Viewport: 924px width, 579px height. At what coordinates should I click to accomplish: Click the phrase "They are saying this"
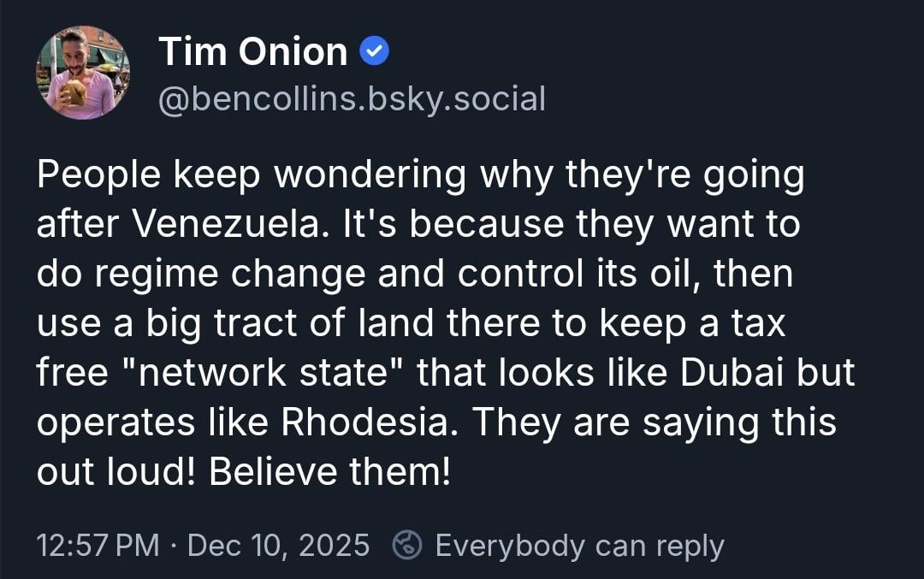[x=657, y=423]
